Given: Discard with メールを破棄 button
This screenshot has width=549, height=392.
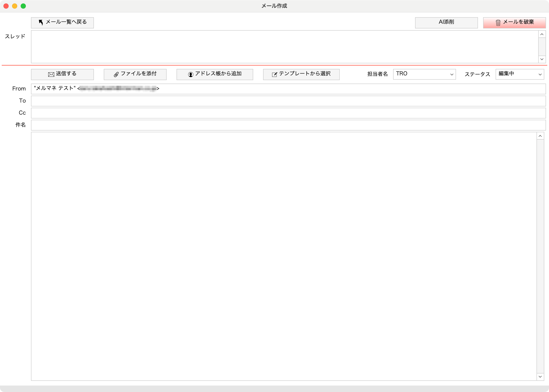Looking at the screenshot, I should pyautogui.click(x=514, y=23).
